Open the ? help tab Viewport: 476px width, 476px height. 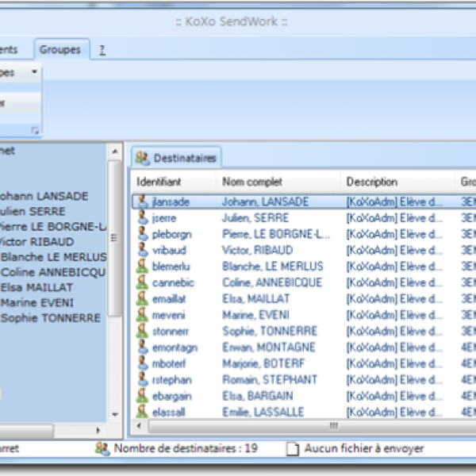tap(102, 49)
